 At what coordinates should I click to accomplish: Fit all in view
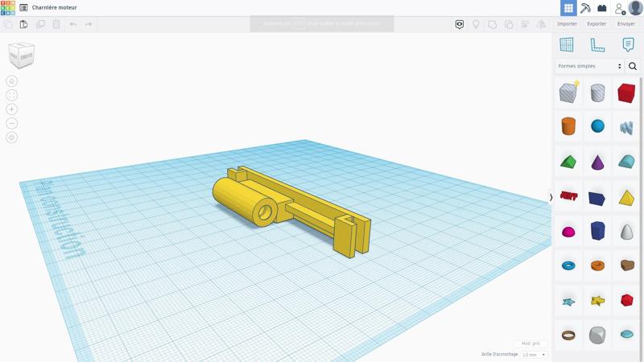point(11,95)
